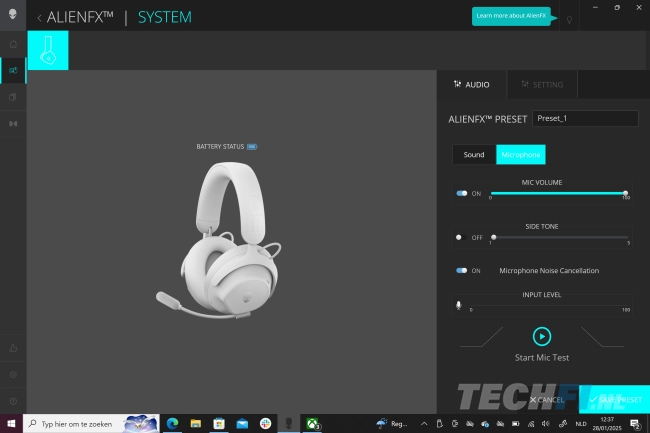Click the INPUT LEVEL meter bar
This screenshot has width=650, height=433.
coord(550,306)
